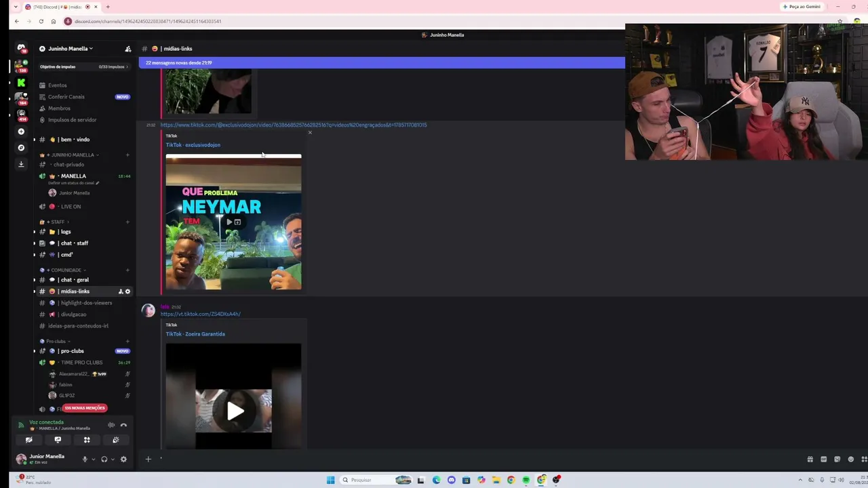Toggle screen share in voice panel

point(58,440)
